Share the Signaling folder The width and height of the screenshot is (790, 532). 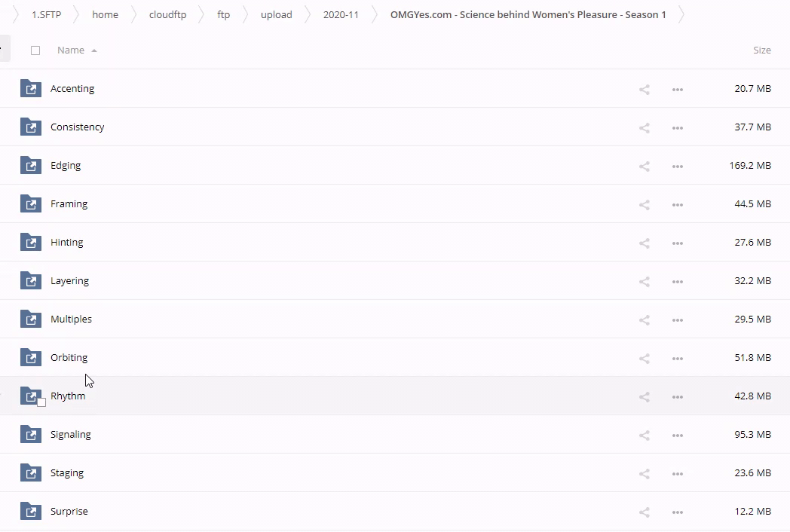click(644, 435)
